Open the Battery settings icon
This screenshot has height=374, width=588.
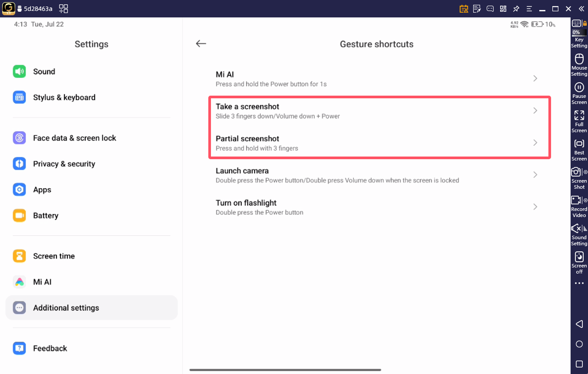coord(19,215)
